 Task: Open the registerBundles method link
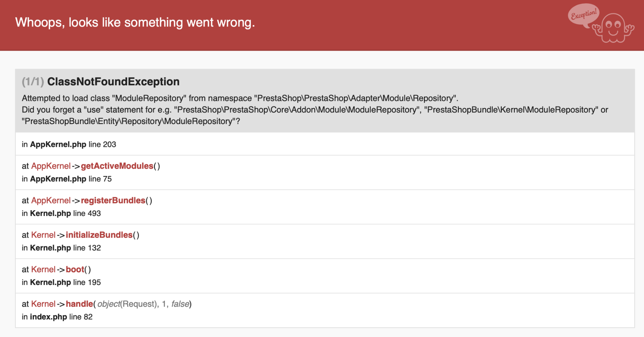pyautogui.click(x=113, y=201)
